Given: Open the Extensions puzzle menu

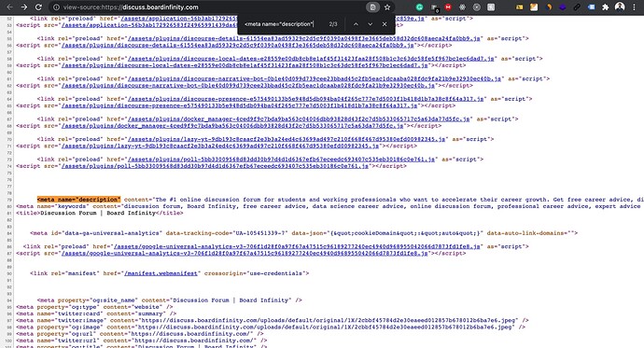Looking at the screenshot, I should (606, 7).
